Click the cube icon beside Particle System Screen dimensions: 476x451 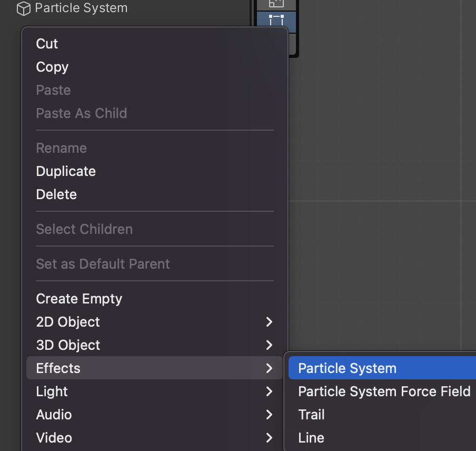23,8
